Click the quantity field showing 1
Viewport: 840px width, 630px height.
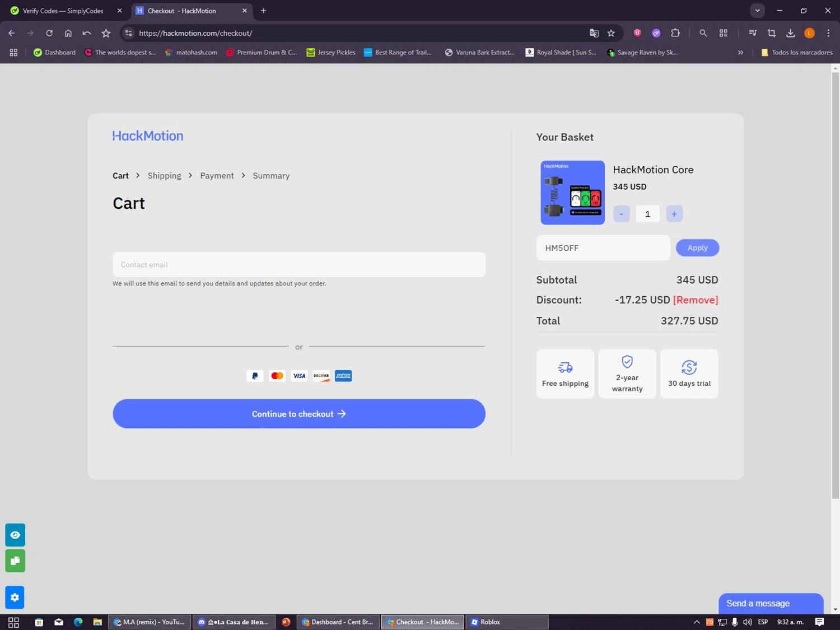[648, 214]
